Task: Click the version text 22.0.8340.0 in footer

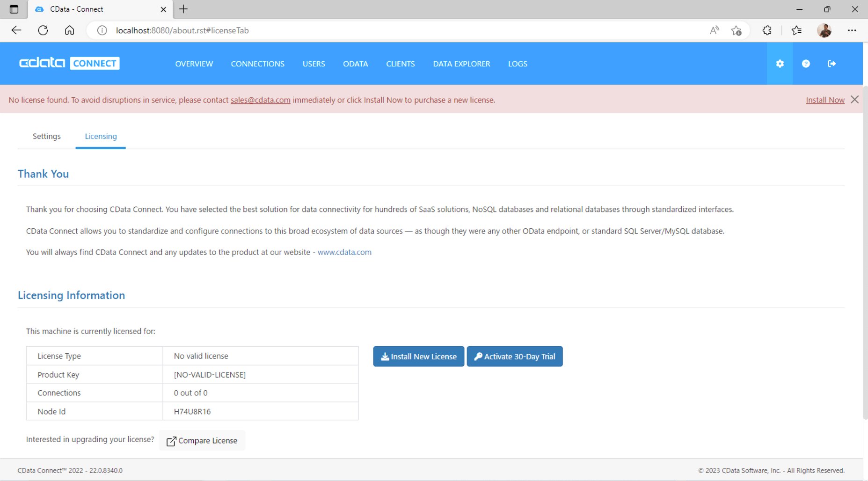Action: (106, 471)
